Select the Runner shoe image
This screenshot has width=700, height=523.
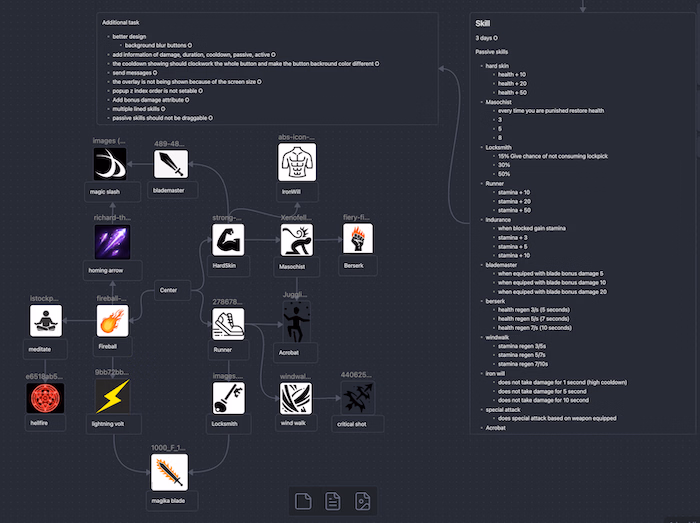228,324
